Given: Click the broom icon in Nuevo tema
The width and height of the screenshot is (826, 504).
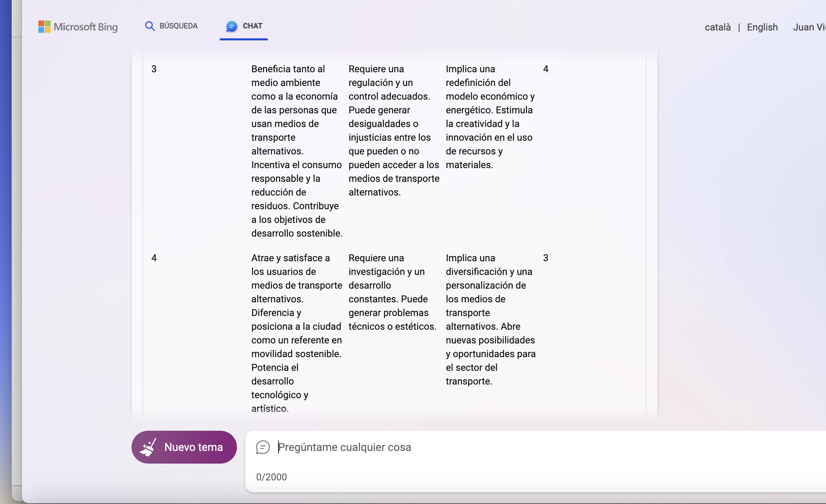Looking at the screenshot, I should [x=148, y=447].
